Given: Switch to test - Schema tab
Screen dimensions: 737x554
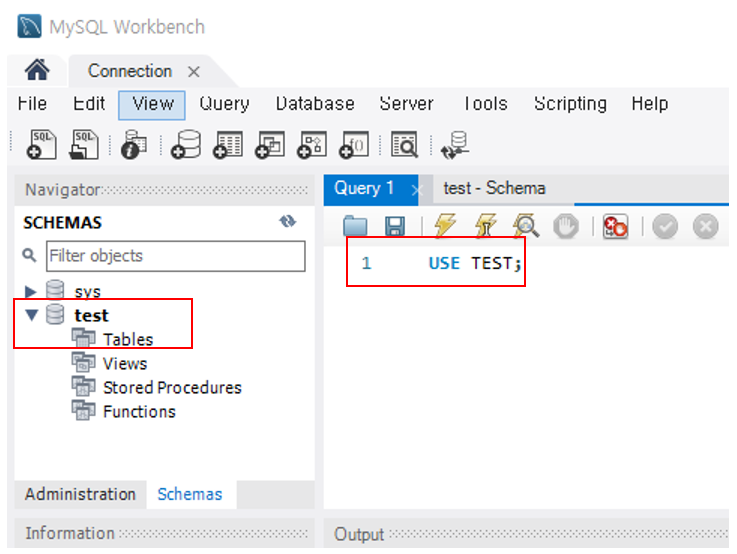Looking at the screenshot, I should coord(494,188).
